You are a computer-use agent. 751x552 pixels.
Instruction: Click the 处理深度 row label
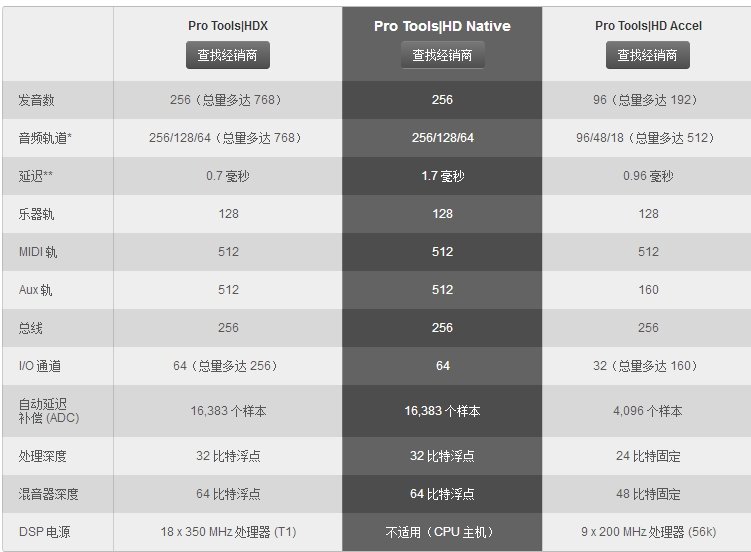[x=43, y=456]
